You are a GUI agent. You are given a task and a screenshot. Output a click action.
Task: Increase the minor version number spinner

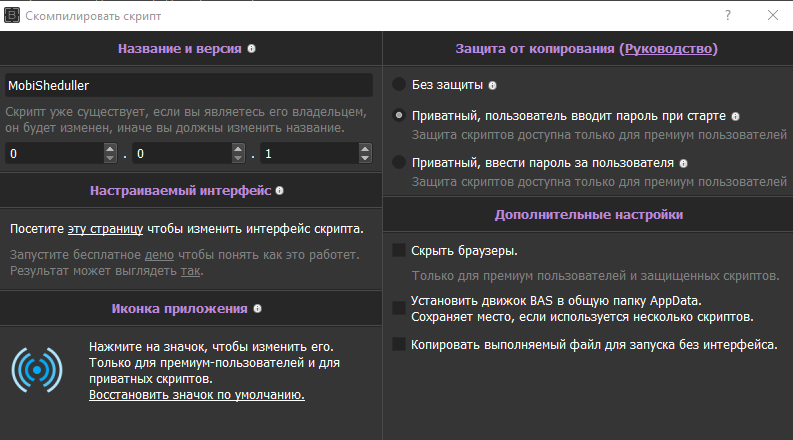tap(238, 149)
